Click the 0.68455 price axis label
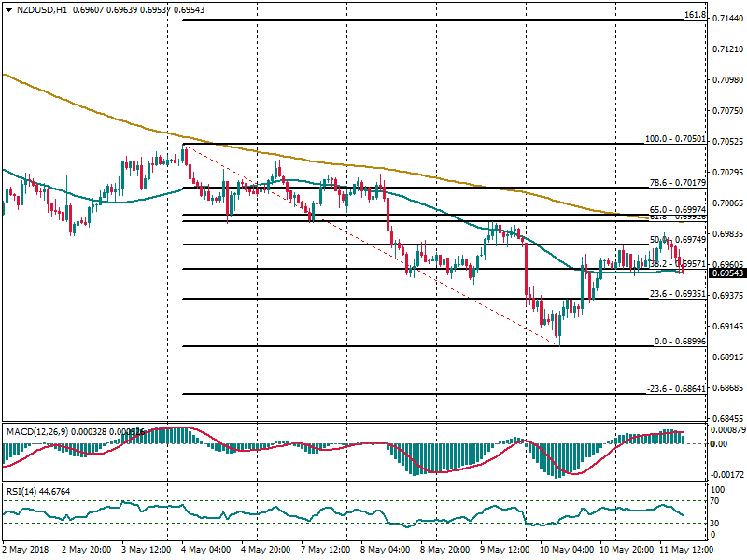This screenshot has height=560, width=747. point(727,418)
